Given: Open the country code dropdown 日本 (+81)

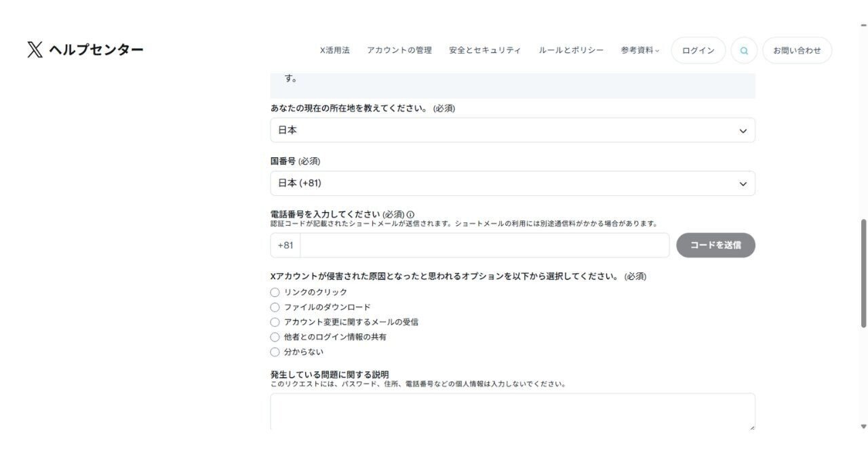Looking at the screenshot, I should tap(512, 183).
